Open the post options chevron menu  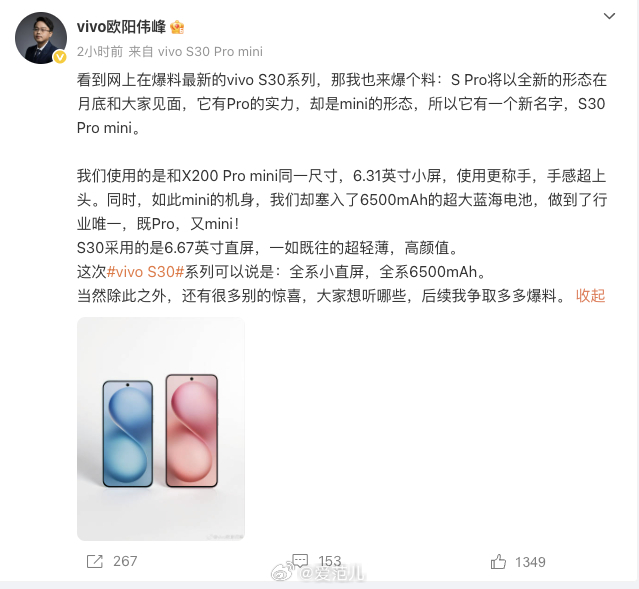pyautogui.click(x=609, y=16)
